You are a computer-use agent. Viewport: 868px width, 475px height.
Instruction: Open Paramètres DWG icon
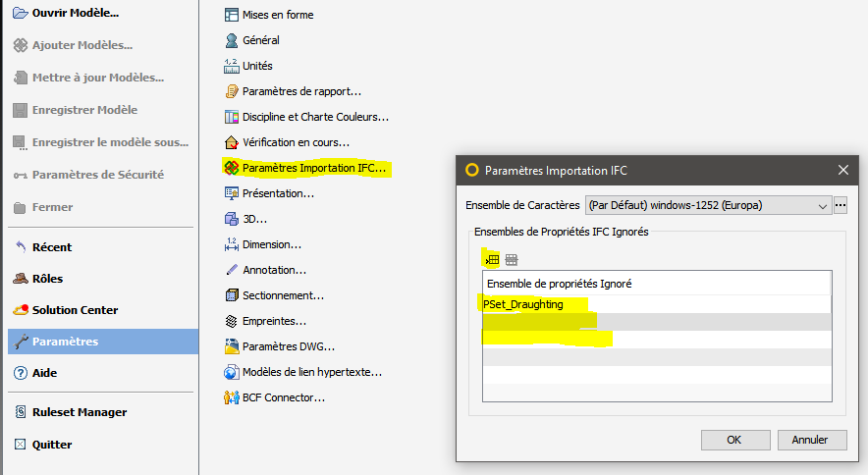tap(232, 346)
